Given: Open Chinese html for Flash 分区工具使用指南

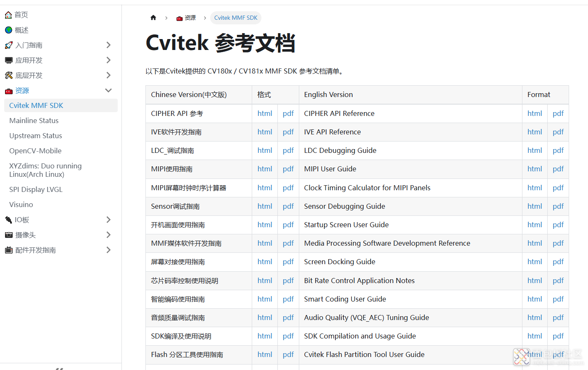Looking at the screenshot, I should click(265, 354).
